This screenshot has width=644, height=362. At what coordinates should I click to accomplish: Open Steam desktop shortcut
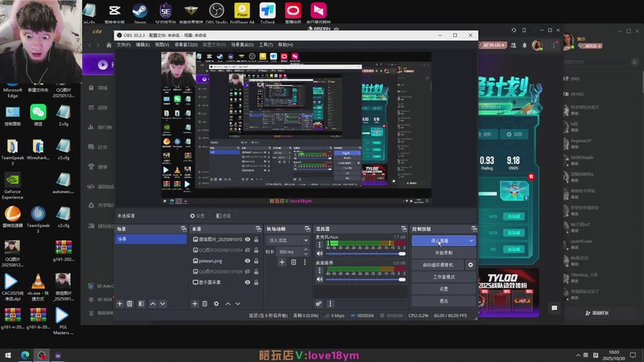(x=140, y=12)
